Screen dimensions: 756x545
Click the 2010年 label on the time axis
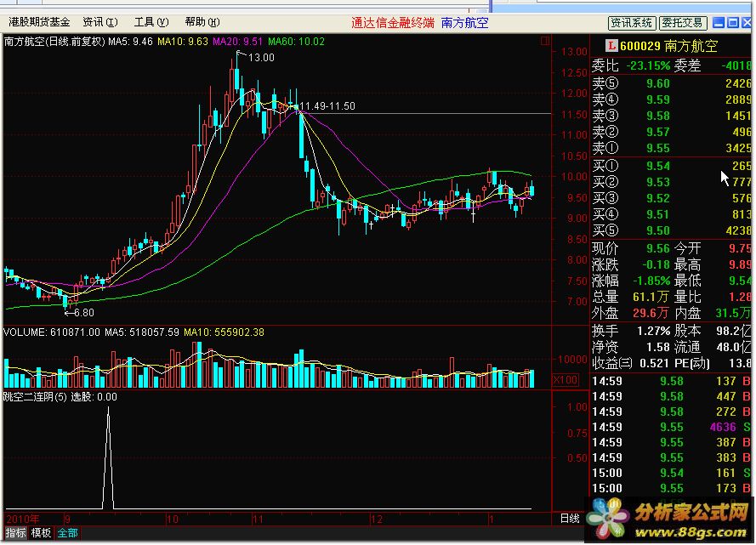coord(23,519)
